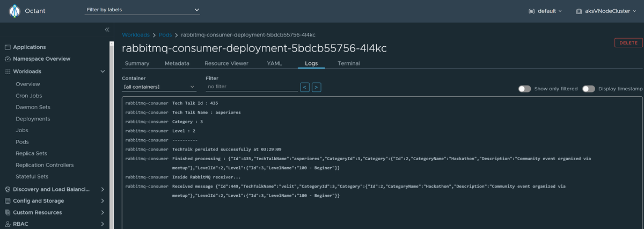Viewport: 644px width, 229px height.
Task: Click the Config and Storage icon
Action: [8, 201]
